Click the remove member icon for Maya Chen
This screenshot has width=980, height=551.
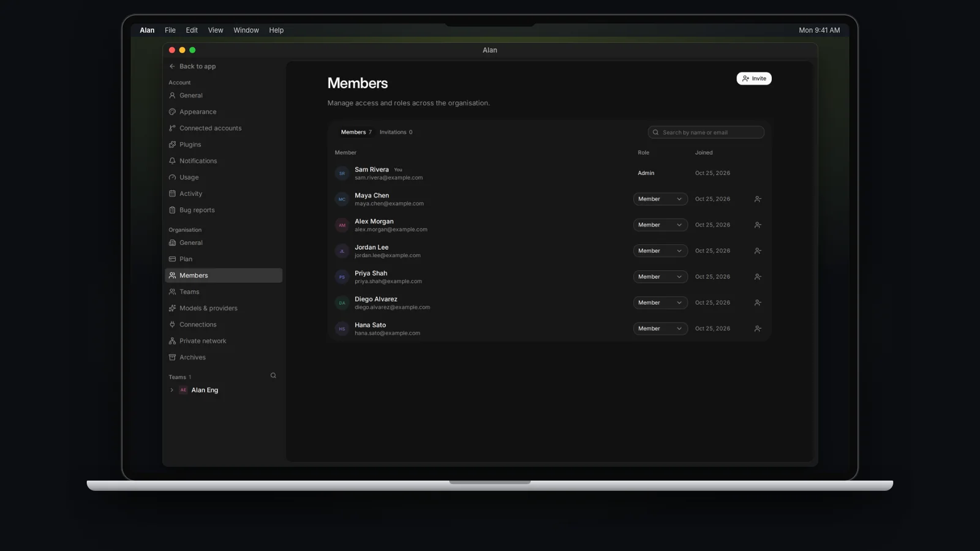coord(758,199)
